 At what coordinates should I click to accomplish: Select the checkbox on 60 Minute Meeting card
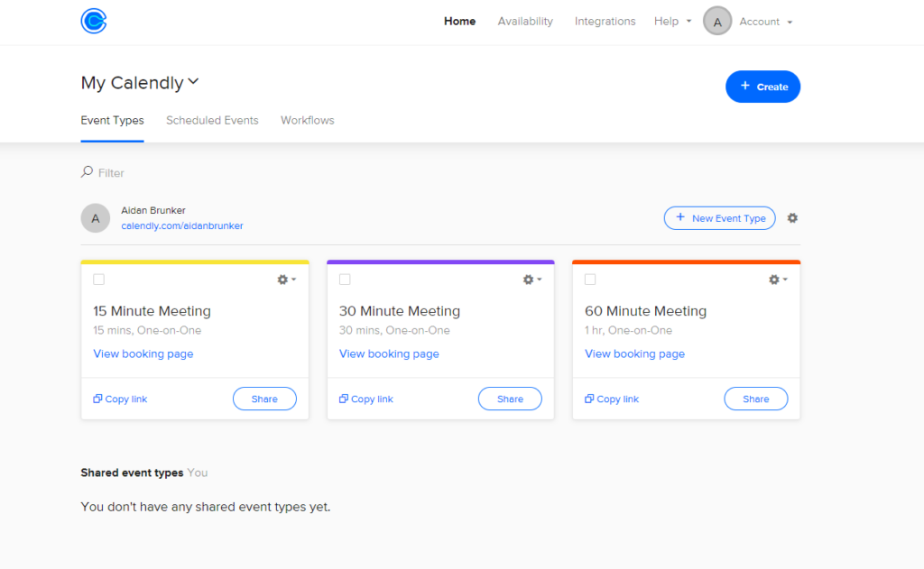click(x=590, y=280)
